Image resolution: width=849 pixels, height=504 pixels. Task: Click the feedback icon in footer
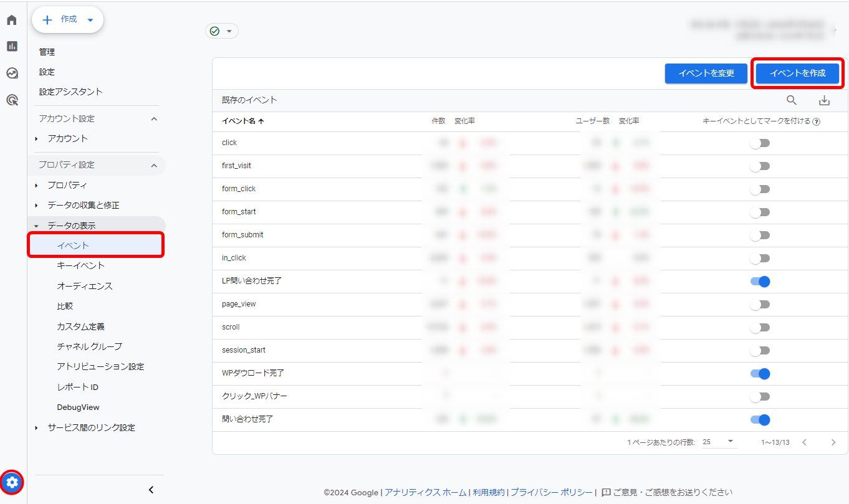(x=606, y=492)
